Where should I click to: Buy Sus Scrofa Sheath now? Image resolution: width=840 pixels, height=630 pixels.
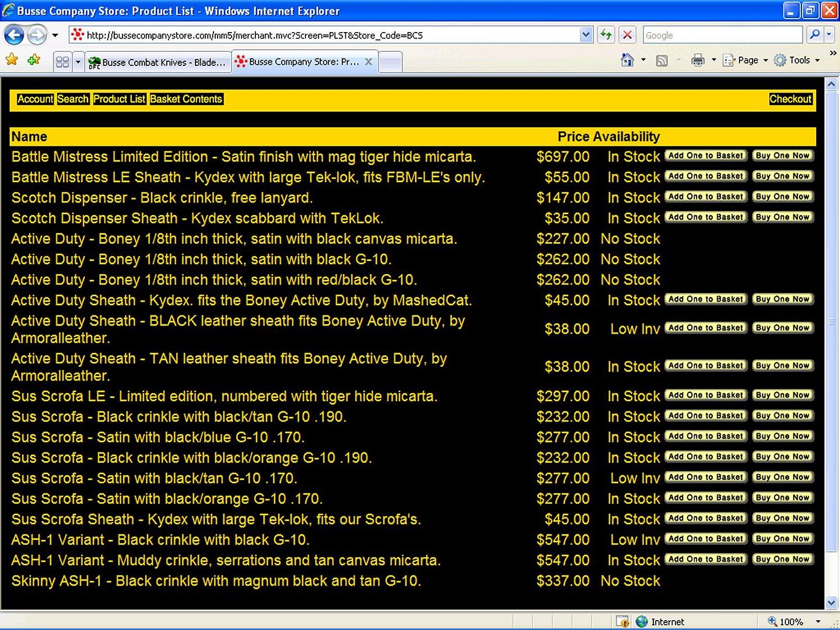coord(783,518)
